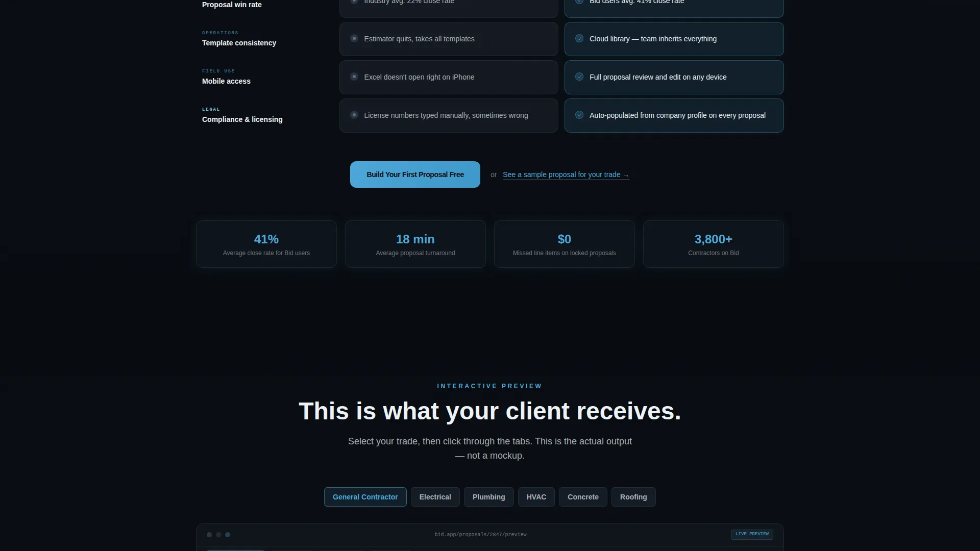Click Estimator quits, takes all templates text

pos(419,39)
